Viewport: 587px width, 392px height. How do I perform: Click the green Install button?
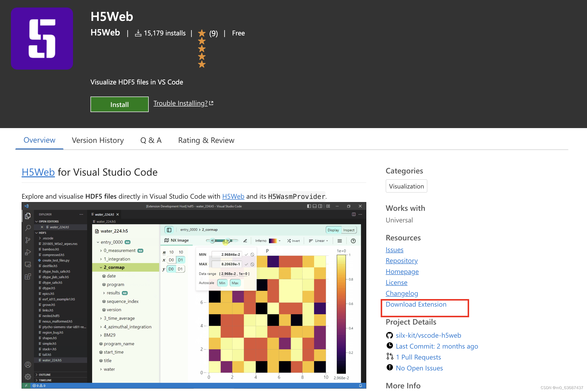[119, 104]
